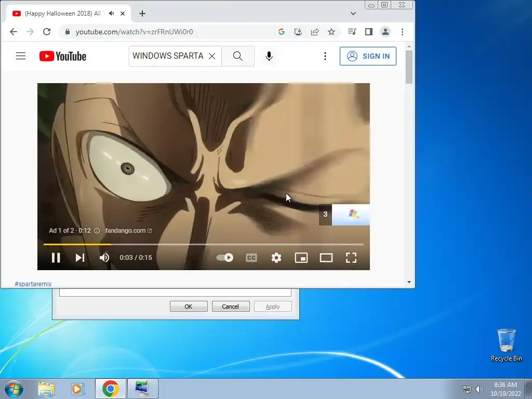532x399 pixels.
Task: Reload the current page
Action: click(x=47, y=32)
